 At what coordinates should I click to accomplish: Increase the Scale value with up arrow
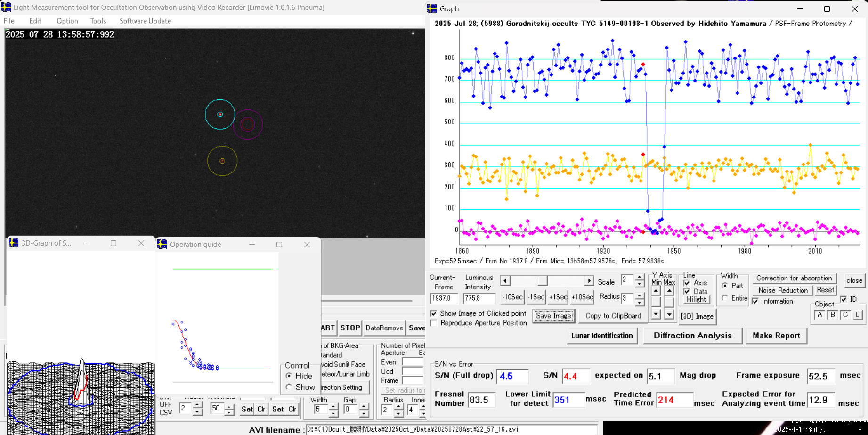click(639, 277)
